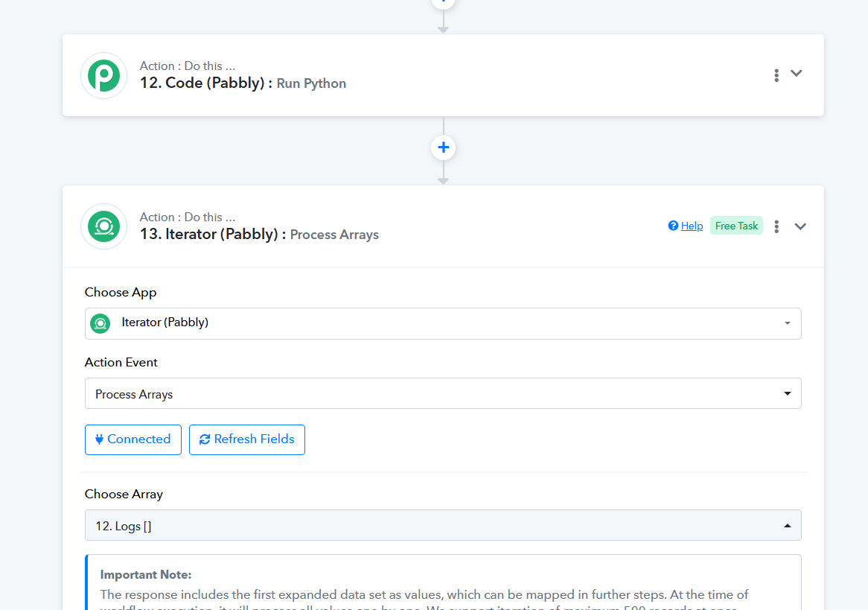Click the Choose App field label
This screenshot has height=610, width=868.
click(120, 293)
